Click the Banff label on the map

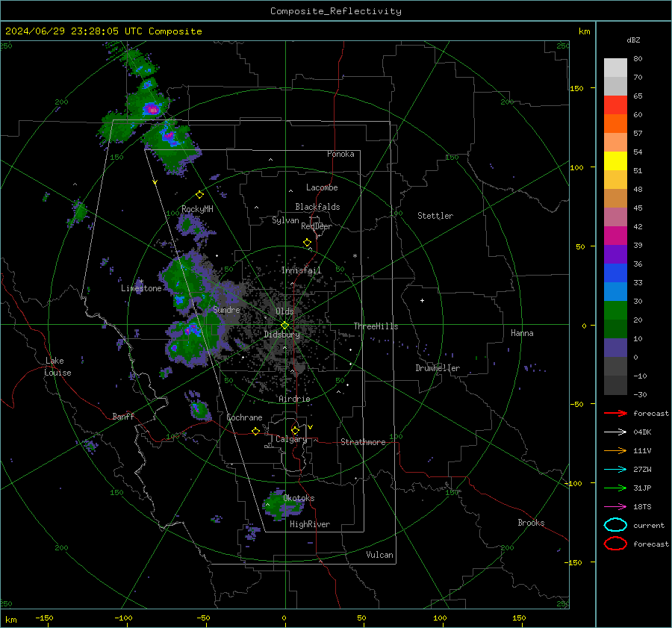(x=123, y=416)
